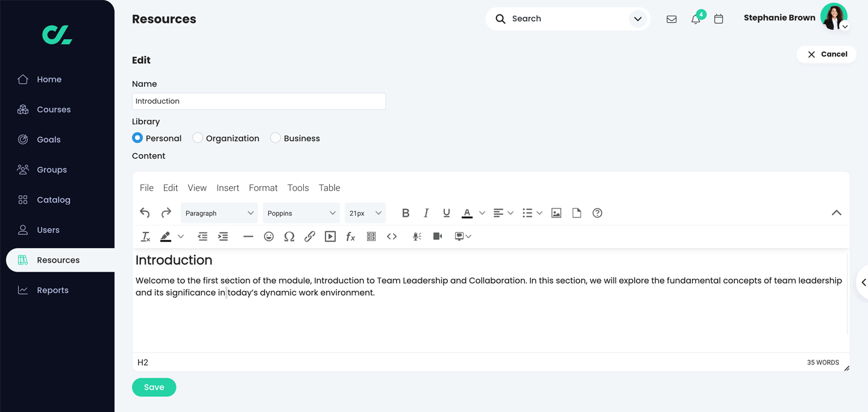The height and width of the screenshot is (412, 868).
Task: Redo the last edit
Action: (166, 213)
